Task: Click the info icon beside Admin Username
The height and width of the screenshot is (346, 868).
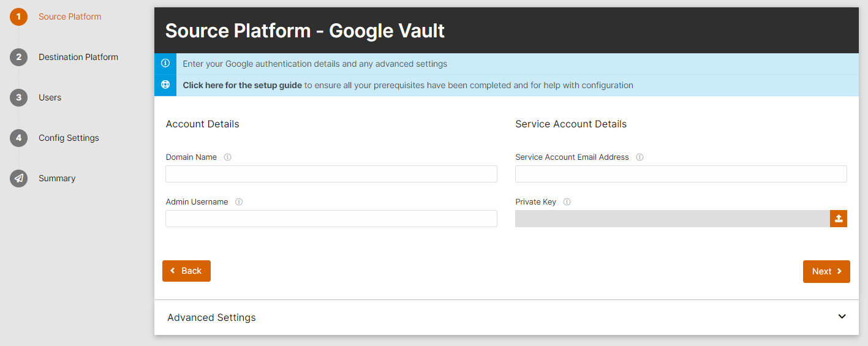Action: [239, 202]
